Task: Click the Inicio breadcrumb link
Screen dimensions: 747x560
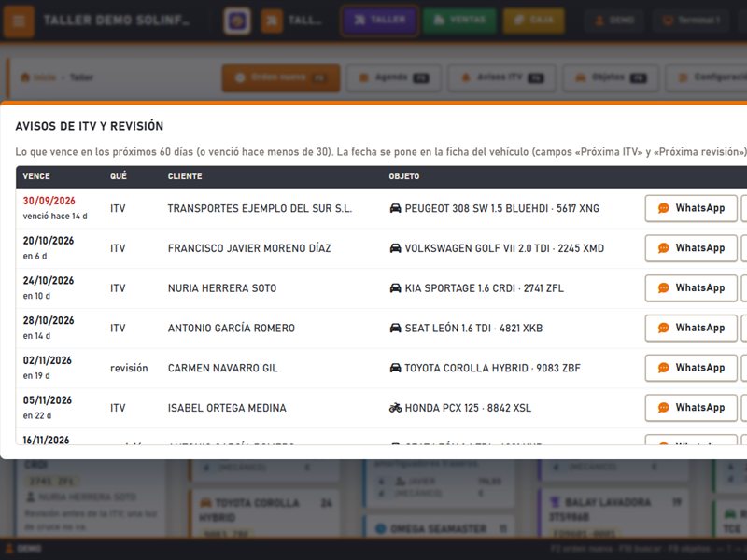Action: [45, 77]
